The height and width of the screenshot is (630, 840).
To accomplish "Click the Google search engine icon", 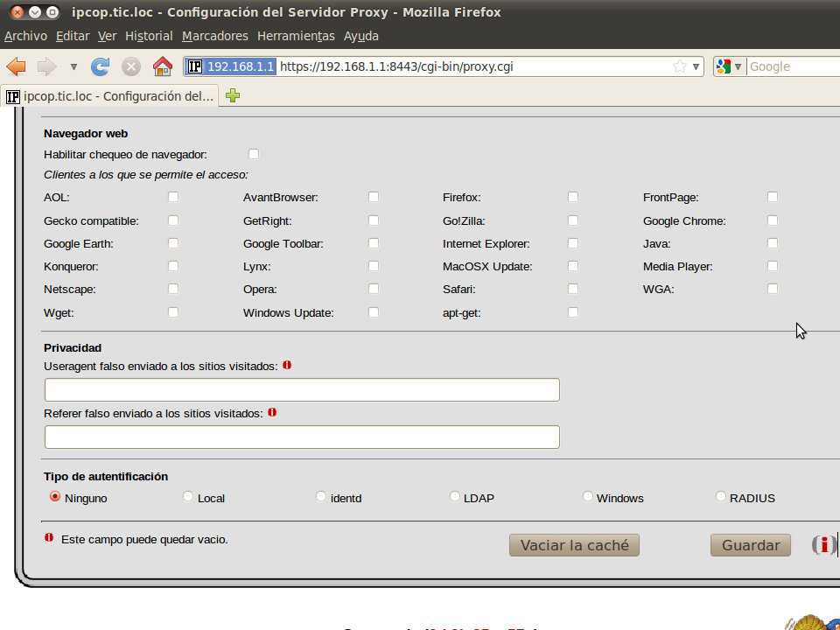I will pos(724,66).
